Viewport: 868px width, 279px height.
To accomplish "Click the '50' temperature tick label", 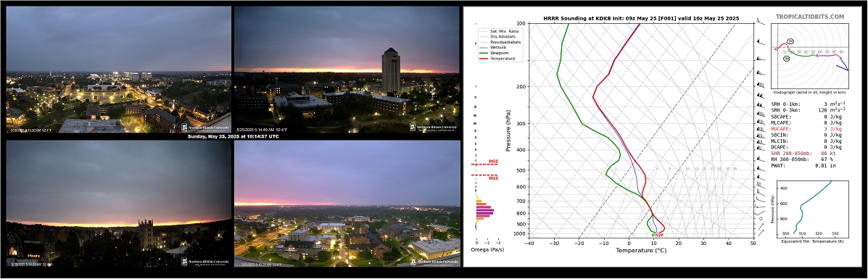I will tap(753, 243).
